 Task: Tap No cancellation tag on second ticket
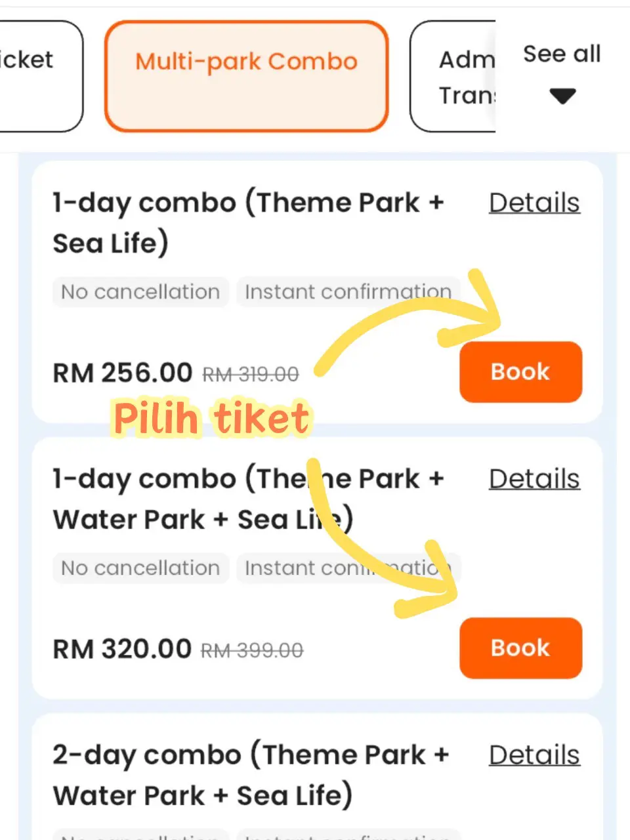(x=140, y=568)
